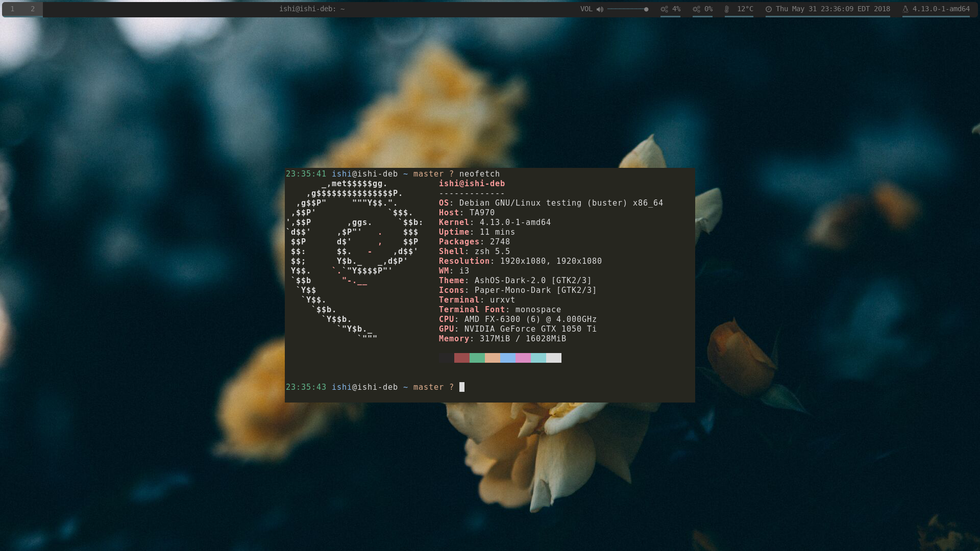Image resolution: width=980 pixels, height=551 pixels.
Task: Click the green color block in neofetch
Action: [x=477, y=358]
